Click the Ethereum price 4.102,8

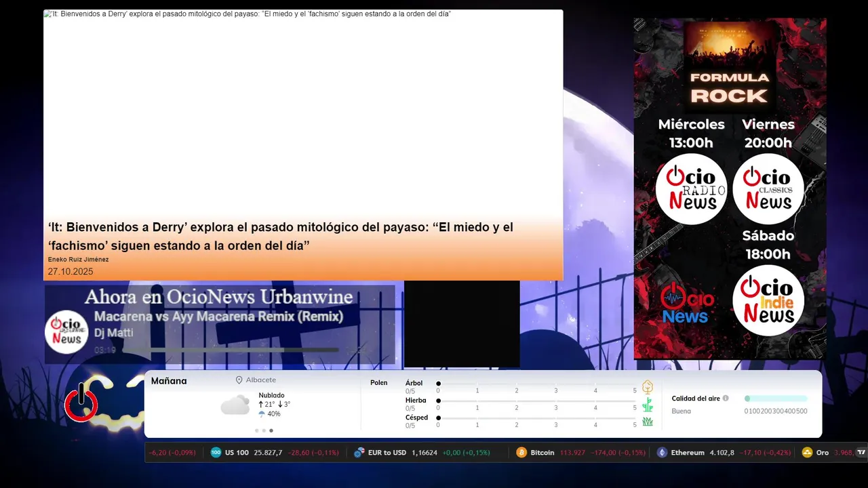pyautogui.click(x=722, y=453)
